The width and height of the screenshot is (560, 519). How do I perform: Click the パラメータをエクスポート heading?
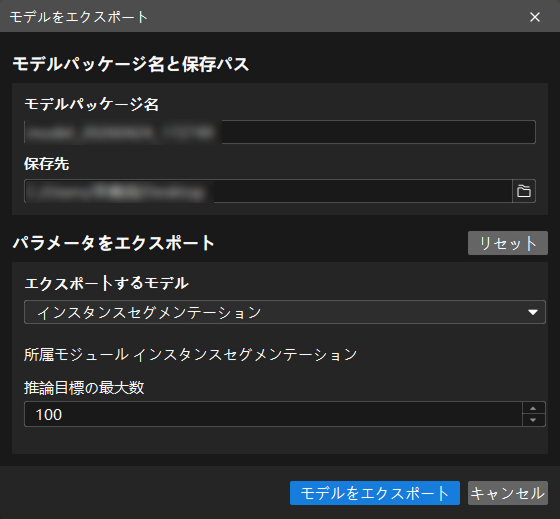pyautogui.click(x=113, y=243)
